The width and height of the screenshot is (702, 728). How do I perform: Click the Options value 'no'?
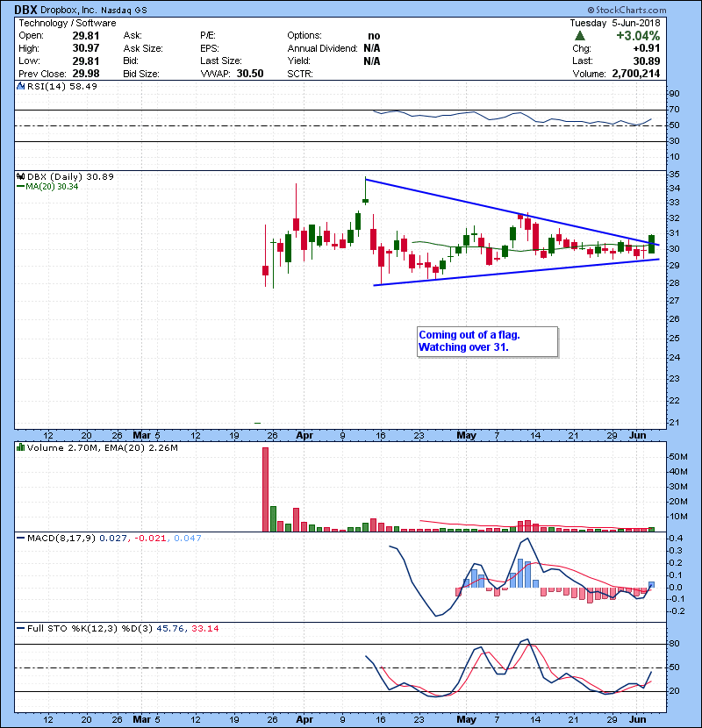(x=374, y=36)
